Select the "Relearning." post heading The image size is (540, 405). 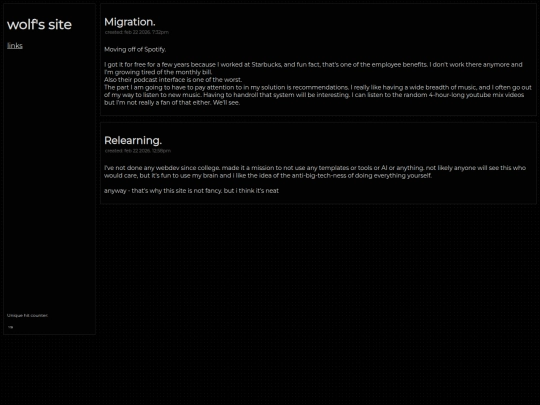coord(133,141)
